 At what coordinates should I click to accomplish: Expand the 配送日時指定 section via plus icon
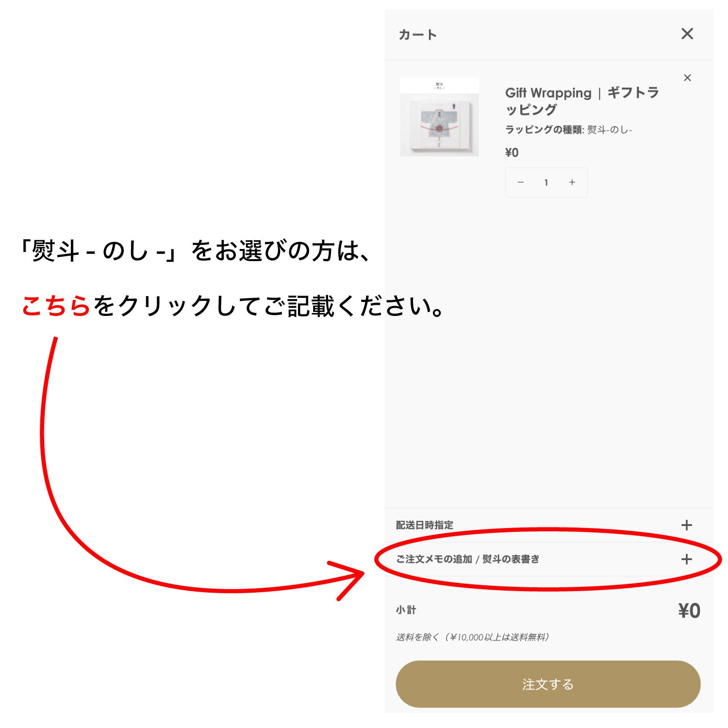click(686, 525)
